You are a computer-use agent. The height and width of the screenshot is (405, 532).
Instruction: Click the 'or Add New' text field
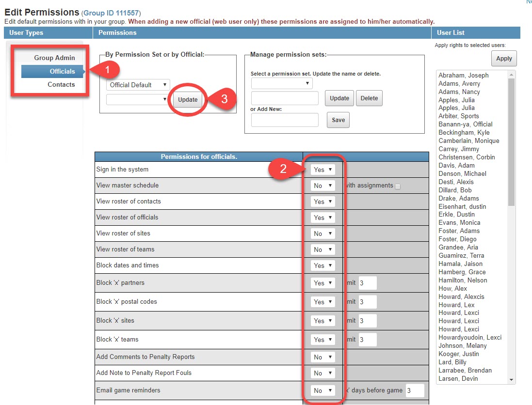click(285, 120)
